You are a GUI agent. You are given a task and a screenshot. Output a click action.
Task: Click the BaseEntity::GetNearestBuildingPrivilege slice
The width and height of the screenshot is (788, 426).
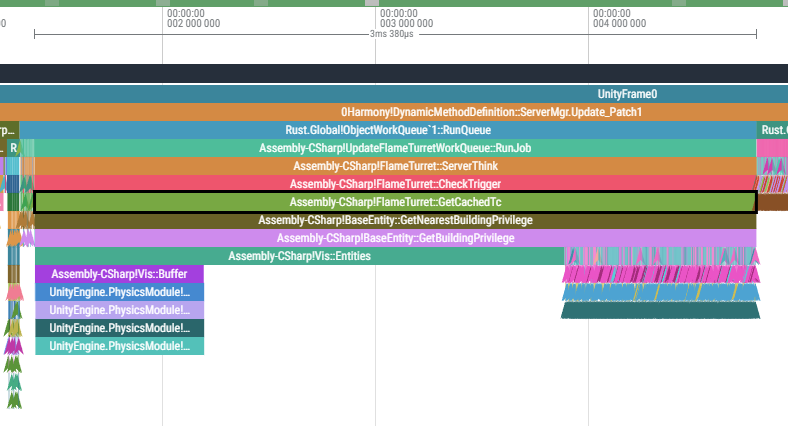click(x=395, y=220)
